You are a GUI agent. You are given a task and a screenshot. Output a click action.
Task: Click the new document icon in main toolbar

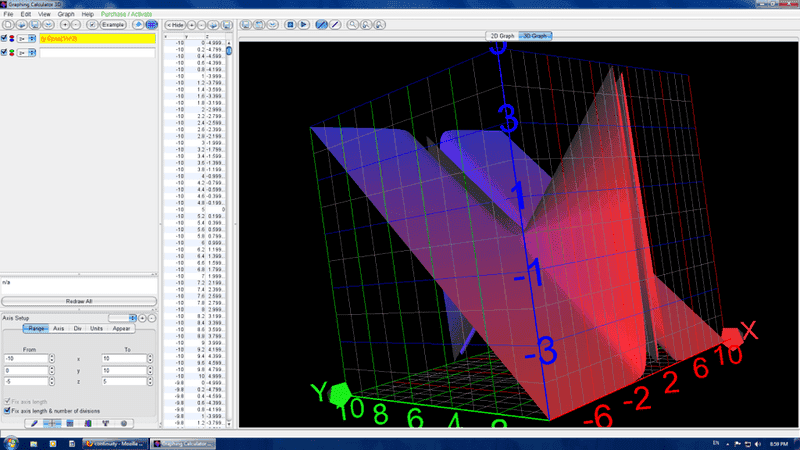[x=7, y=24]
